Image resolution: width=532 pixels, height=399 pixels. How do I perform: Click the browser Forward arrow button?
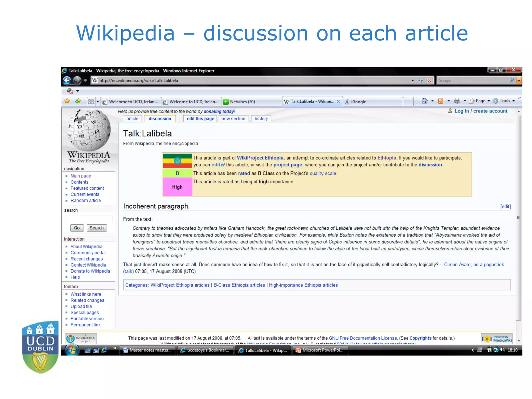(77, 81)
